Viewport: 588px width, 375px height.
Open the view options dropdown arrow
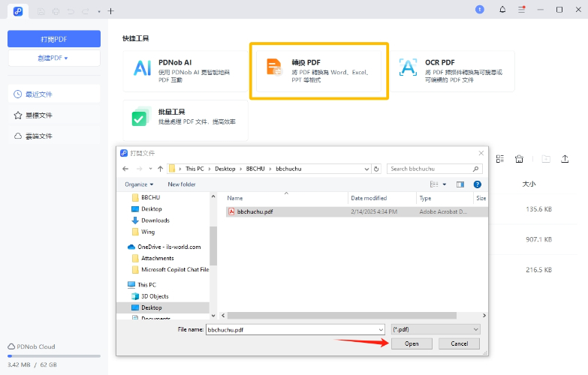point(445,184)
